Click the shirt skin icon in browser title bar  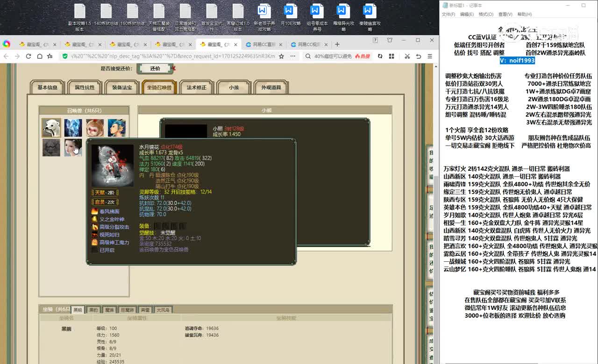coord(390,40)
